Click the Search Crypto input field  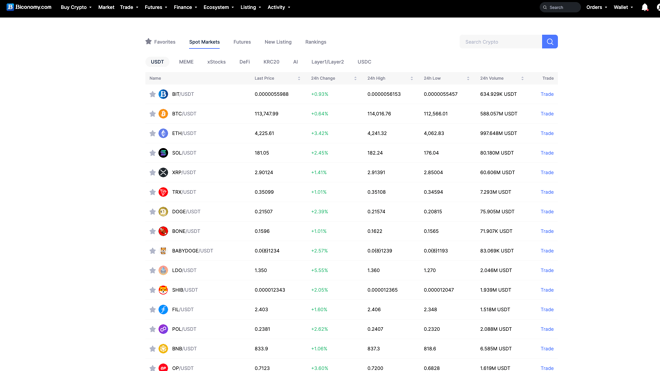coord(501,42)
